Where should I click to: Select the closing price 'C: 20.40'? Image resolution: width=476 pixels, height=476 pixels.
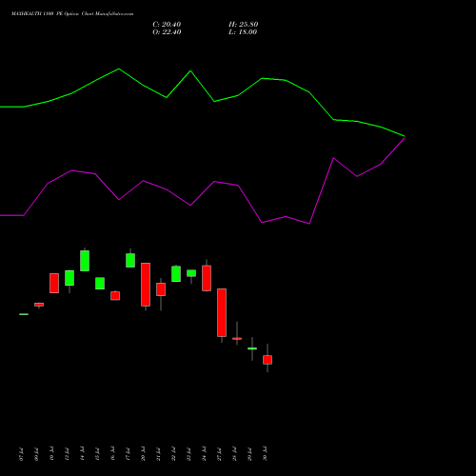click(167, 25)
